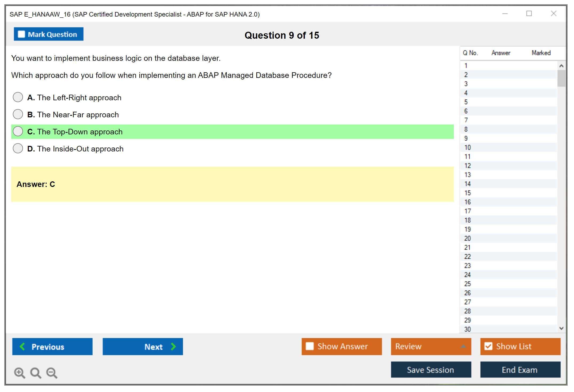Image resolution: width=574 pixels, height=392 pixels.
Task: Click the green arrow on Previous button
Action: (x=22, y=346)
